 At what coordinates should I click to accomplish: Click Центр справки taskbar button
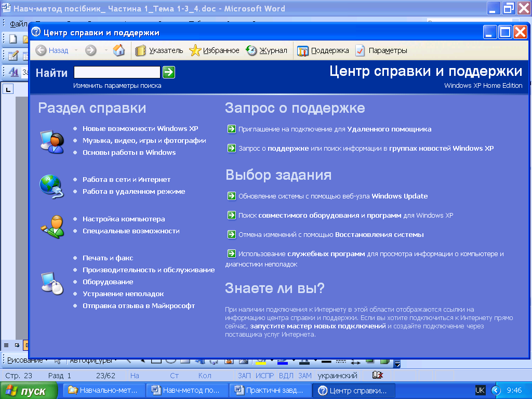[x=353, y=391]
